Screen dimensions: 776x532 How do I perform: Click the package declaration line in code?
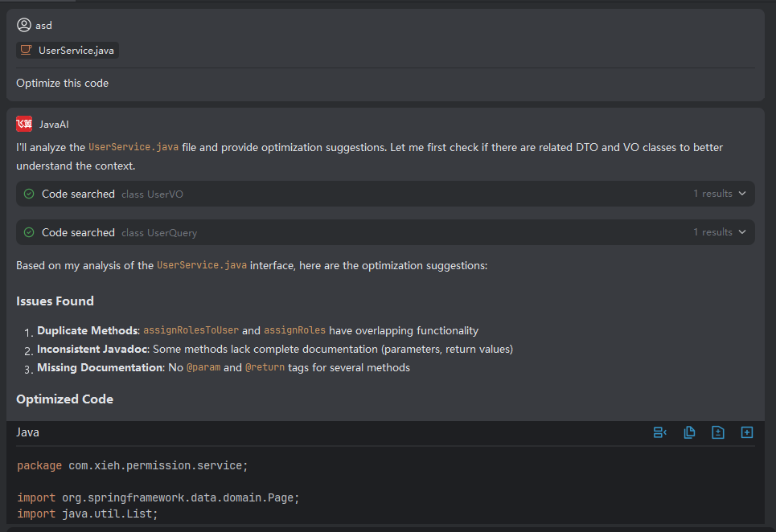[133, 465]
